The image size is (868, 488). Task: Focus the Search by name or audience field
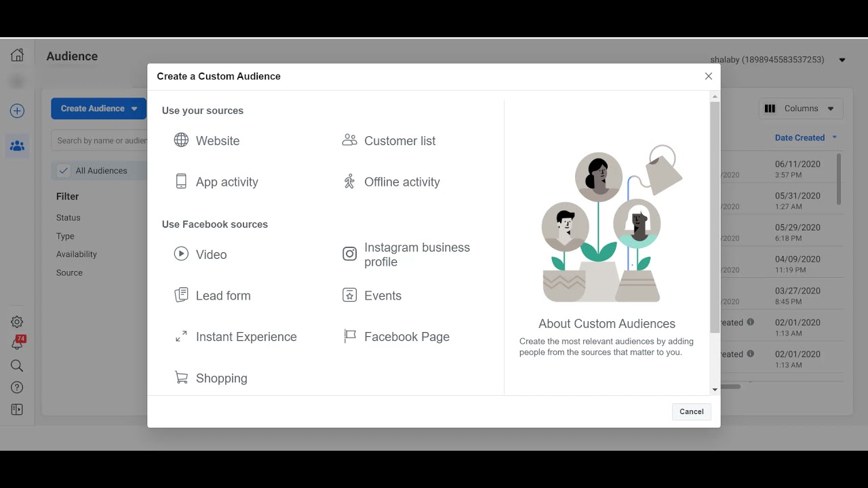click(100, 140)
